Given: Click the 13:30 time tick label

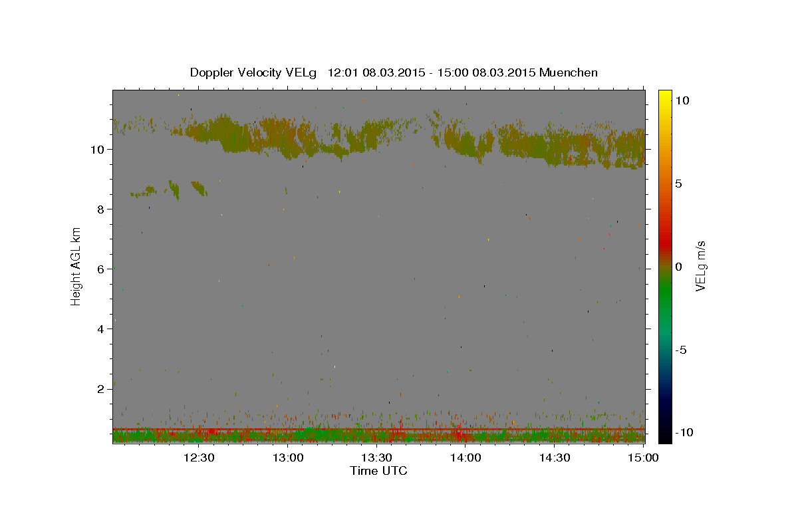Looking at the screenshot, I should (x=376, y=458).
